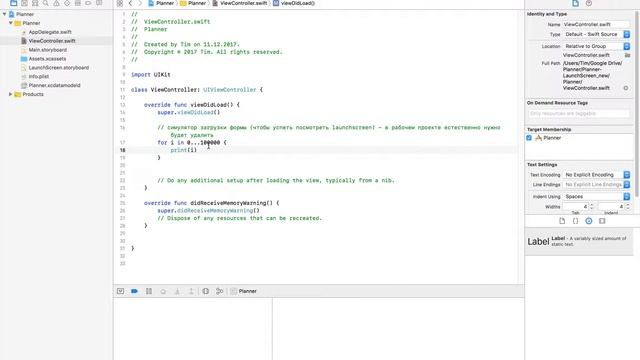This screenshot has height=360, width=640.
Task: Collapse the Planner group folder
Action: [11, 23]
